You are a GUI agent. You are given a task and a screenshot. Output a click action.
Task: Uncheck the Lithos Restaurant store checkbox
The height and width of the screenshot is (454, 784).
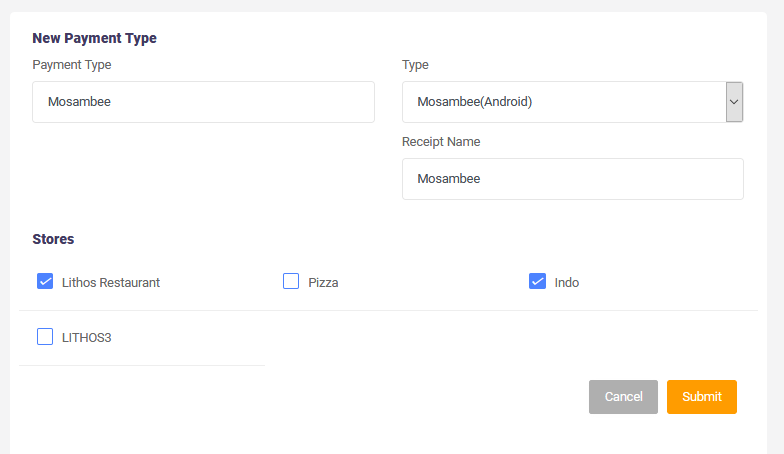point(45,282)
